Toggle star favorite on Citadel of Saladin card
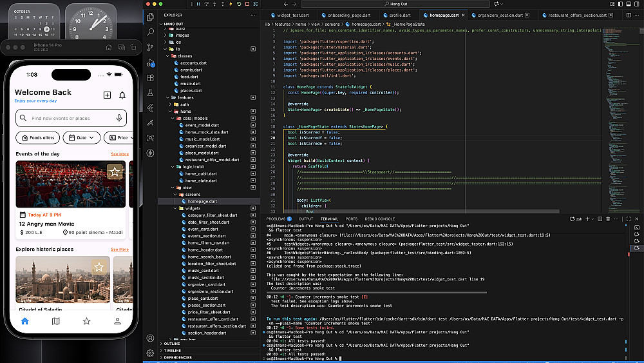This screenshot has width=644, height=363. point(99,267)
